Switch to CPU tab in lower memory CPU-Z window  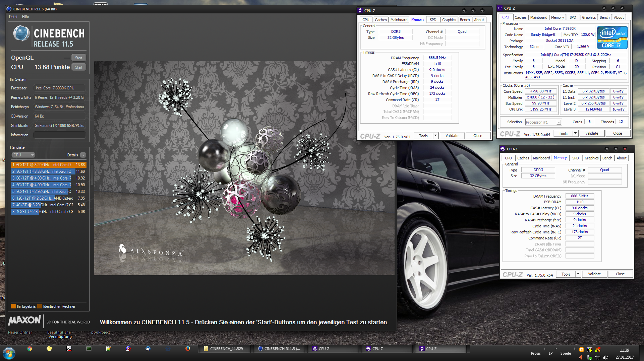coord(508,158)
